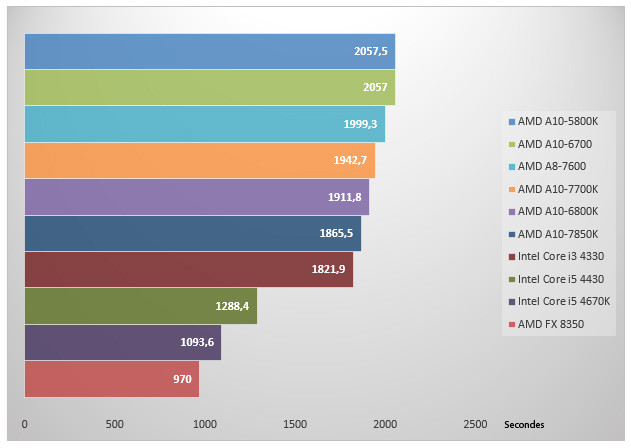The width and height of the screenshot is (631, 448).
Task: Click the purple bar showing 1911,8
Action: (x=197, y=197)
